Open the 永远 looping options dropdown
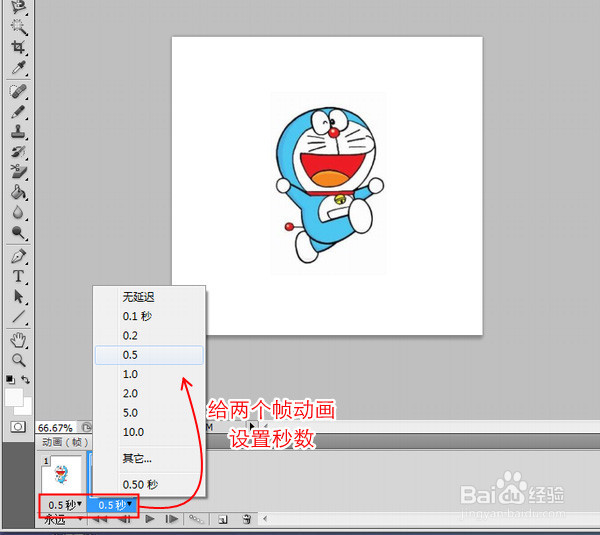This screenshot has width=600, height=535. 62,520
